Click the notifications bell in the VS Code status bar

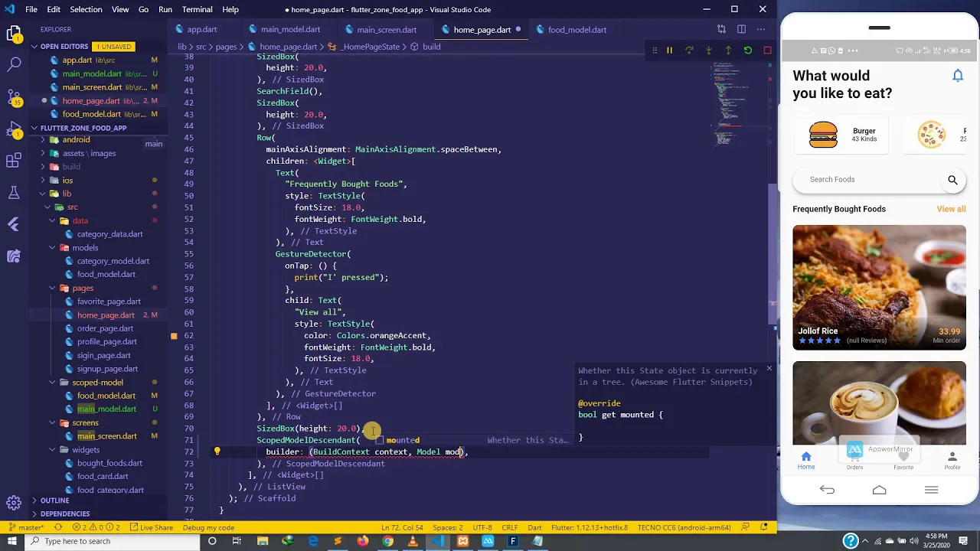pyautogui.click(x=764, y=527)
